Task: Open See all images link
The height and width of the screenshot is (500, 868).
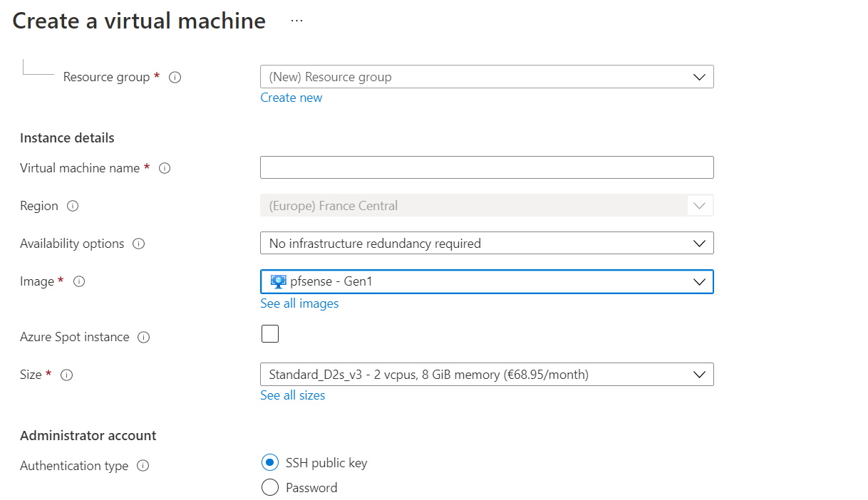Action: [299, 303]
